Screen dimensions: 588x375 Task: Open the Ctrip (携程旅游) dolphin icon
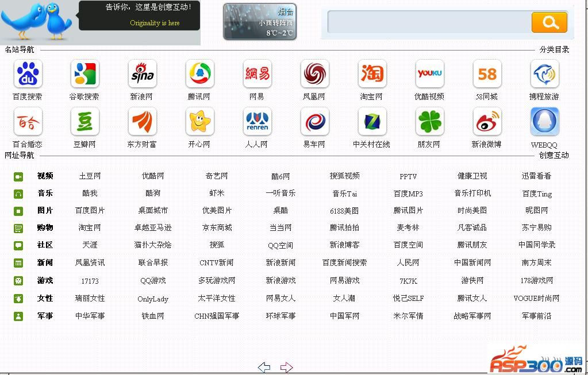[x=544, y=74]
